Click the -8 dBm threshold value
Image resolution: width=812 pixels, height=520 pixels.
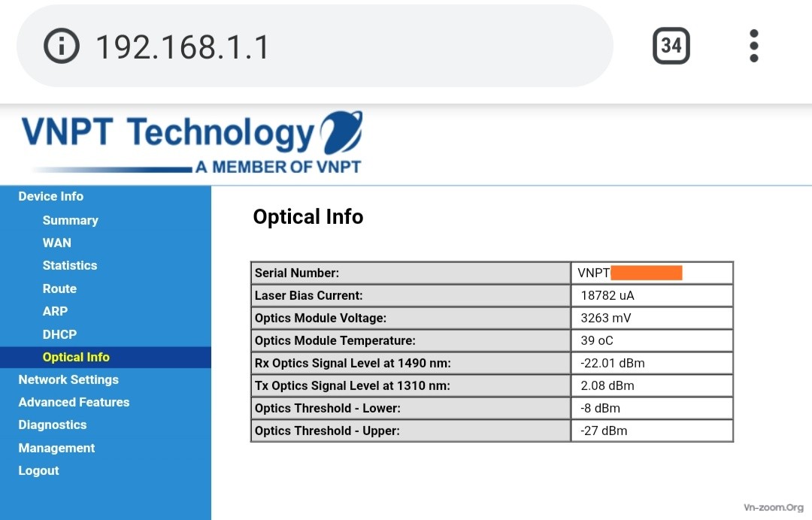click(652, 408)
